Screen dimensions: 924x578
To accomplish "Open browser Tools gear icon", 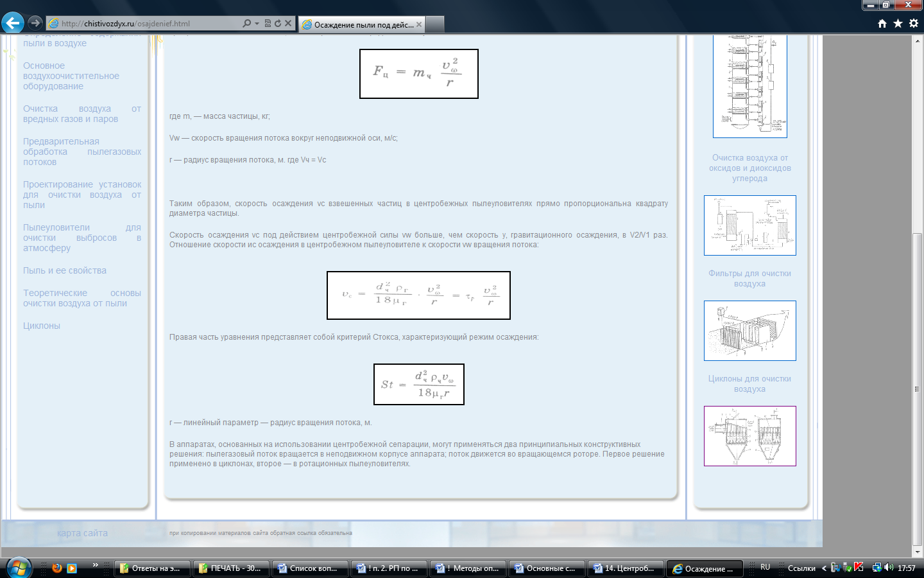I will coord(914,23).
